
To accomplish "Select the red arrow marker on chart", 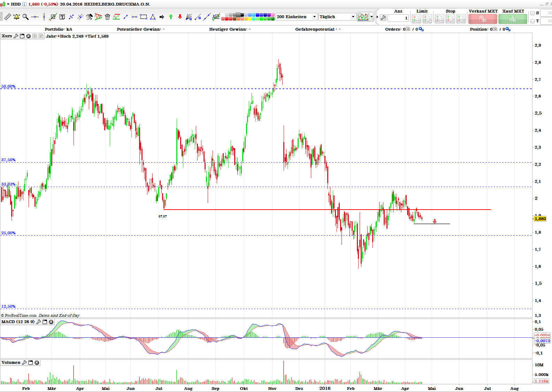I will [435, 221].
